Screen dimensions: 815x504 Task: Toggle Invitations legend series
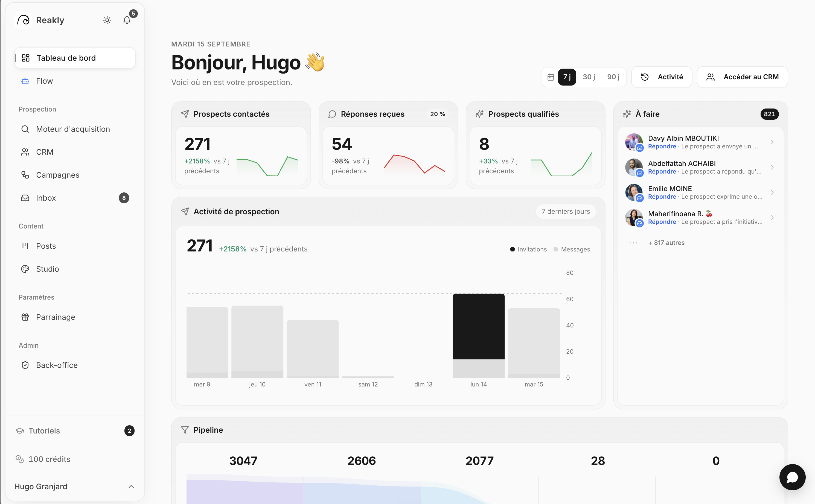pyautogui.click(x=529, y=249)
